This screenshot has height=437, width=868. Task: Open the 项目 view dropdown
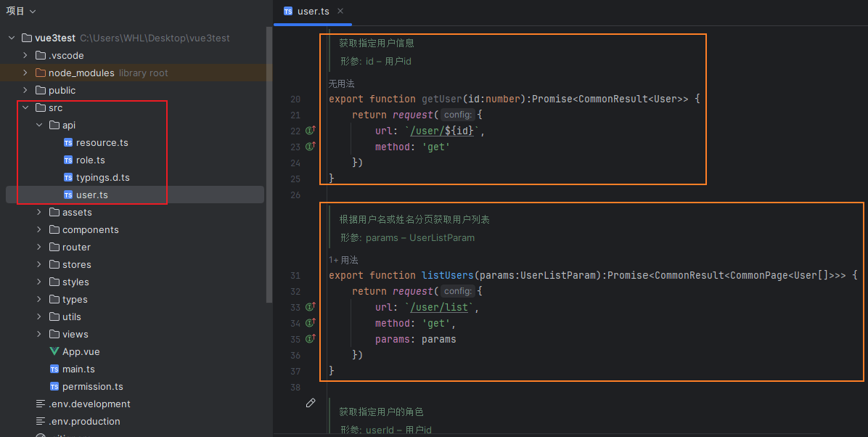tap(20, 11)
